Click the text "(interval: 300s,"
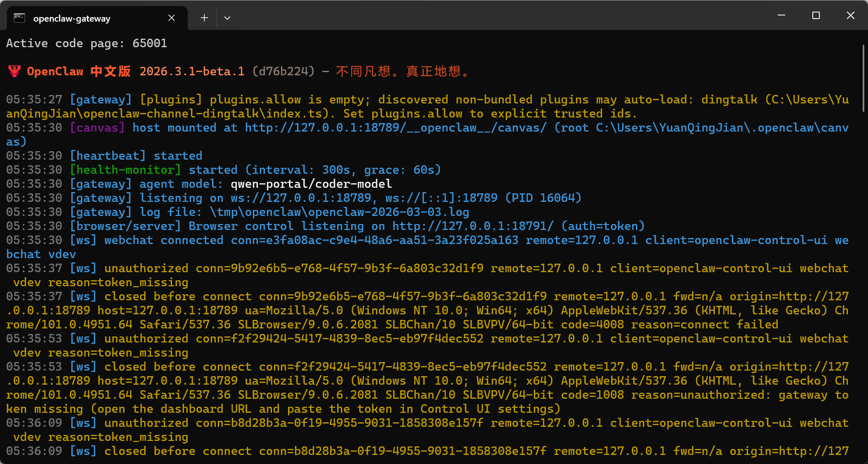This screenshot has width=868, height=464. click(x=301, y=170)
